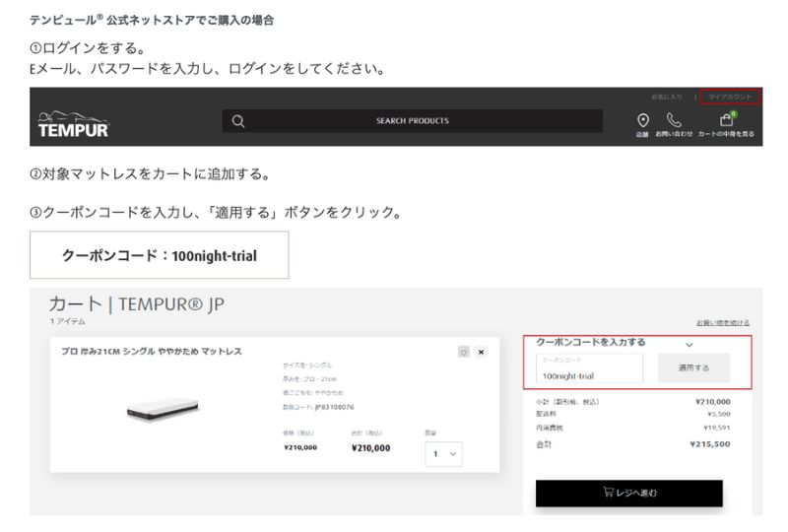Screen dimensions: 788x532
Task: Click the プロ 厚み21CM シングル product title
Action: pyautogui.click(x=152, y=351)
